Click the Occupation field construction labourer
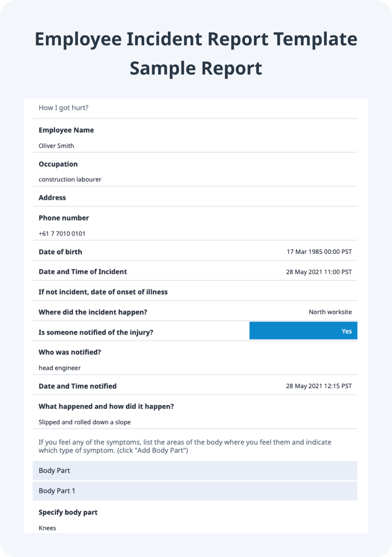Screen dimensions: 392x557 pyautogui.click(x=70, y=179)
